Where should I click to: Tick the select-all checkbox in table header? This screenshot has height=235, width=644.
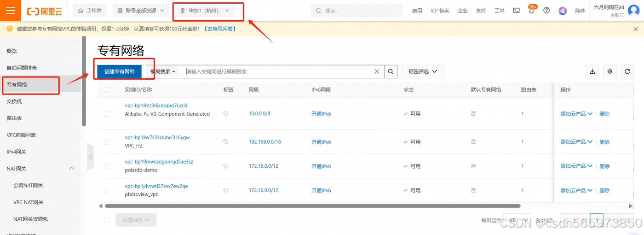coord(106,90)
